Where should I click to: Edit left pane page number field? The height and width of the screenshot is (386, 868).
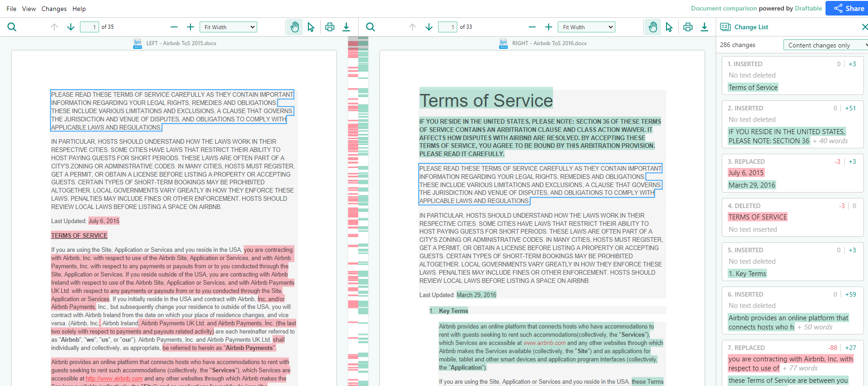[90, 27]
